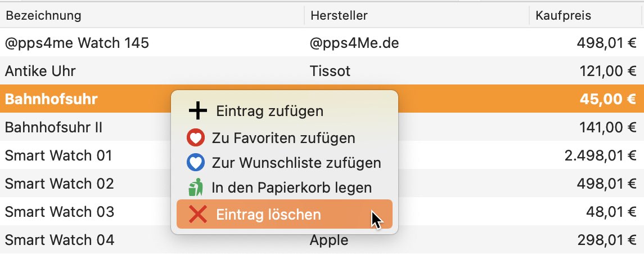
Task: Click the black plus icon
Action: coord(197,111)
